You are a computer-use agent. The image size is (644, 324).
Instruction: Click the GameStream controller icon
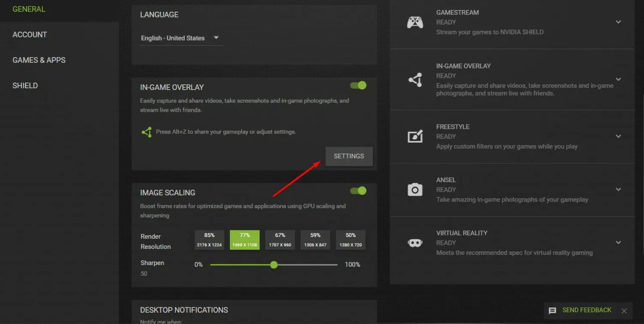coord(415,22)
